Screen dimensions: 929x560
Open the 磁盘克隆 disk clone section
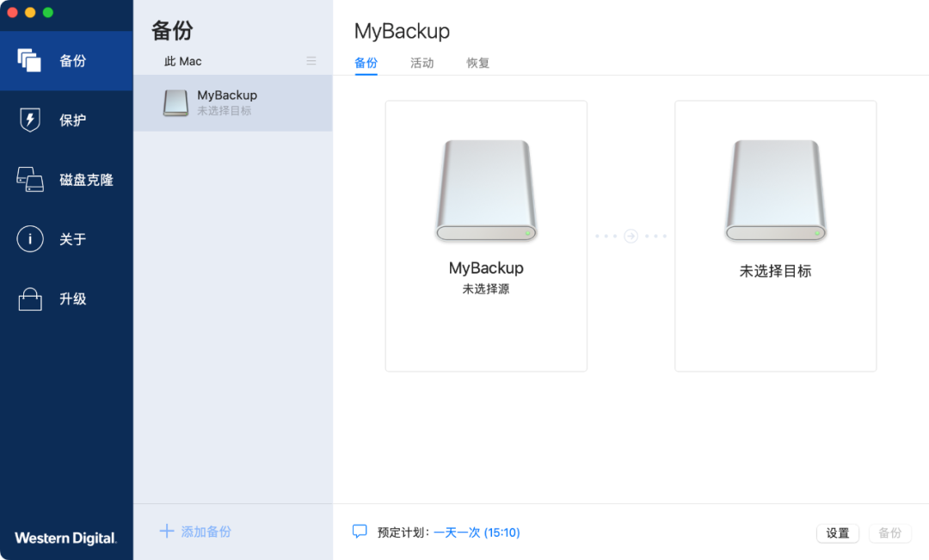[x=66, y=180]
